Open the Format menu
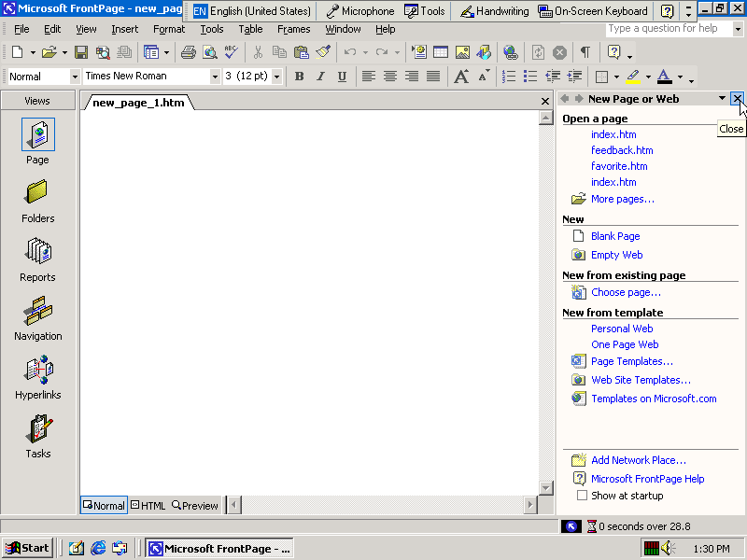 pyautogui.click(x=169, y=29)
